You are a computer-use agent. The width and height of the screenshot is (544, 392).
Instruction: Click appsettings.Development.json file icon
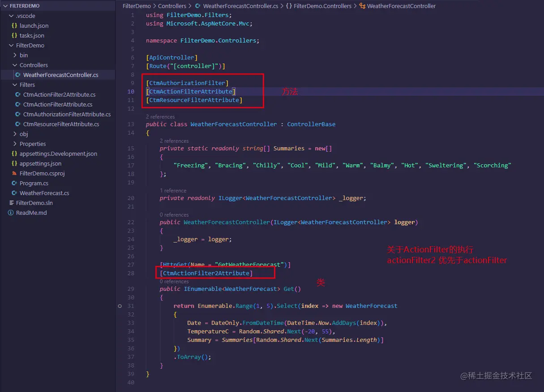(x=14, y=154)
